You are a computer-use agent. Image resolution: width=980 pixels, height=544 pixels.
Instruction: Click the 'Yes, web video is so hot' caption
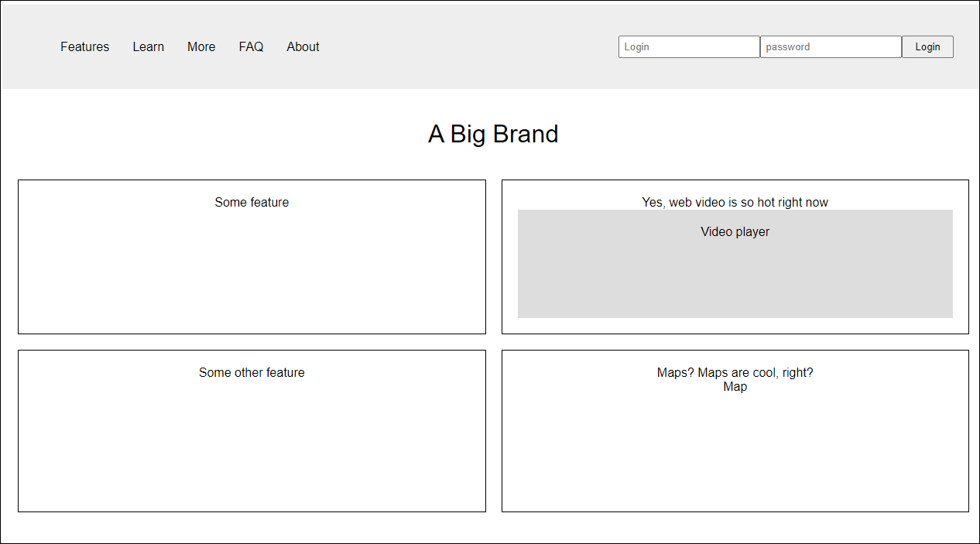(x=735, y=203)
